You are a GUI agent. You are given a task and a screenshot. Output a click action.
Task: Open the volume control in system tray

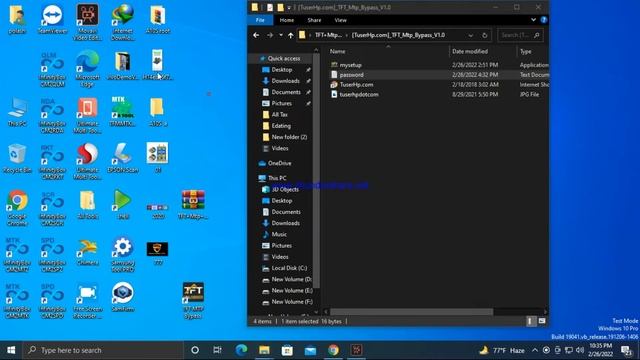[x=580, y=350]
